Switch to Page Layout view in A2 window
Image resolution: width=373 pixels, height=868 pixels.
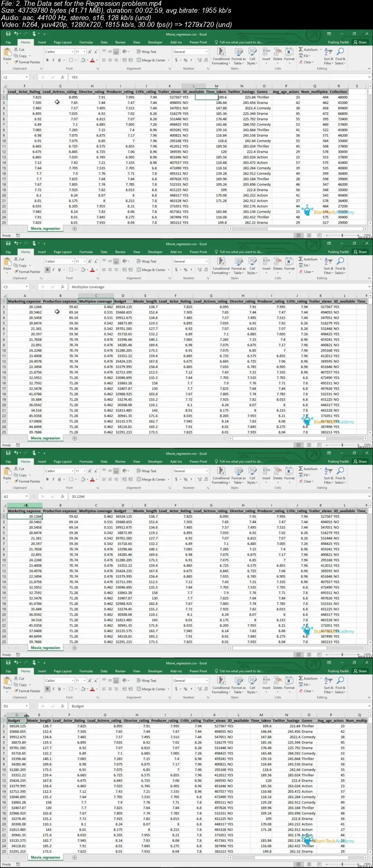pos(309,655)
